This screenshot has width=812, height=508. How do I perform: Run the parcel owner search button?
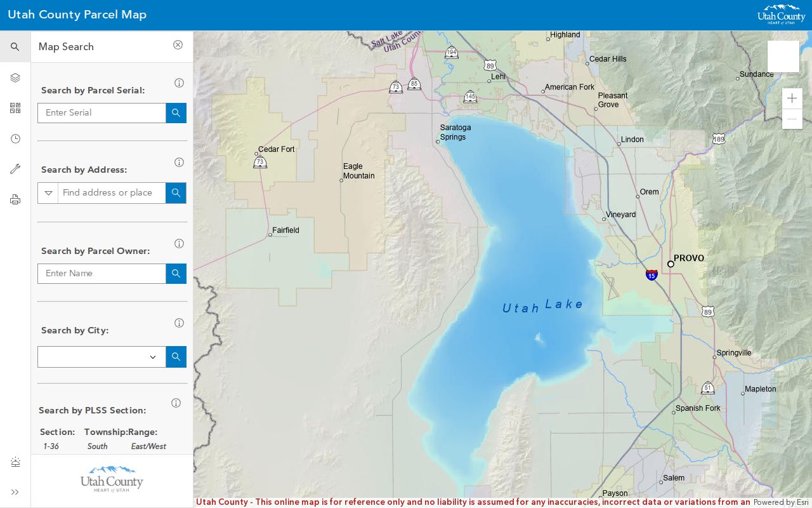[176, 273]
